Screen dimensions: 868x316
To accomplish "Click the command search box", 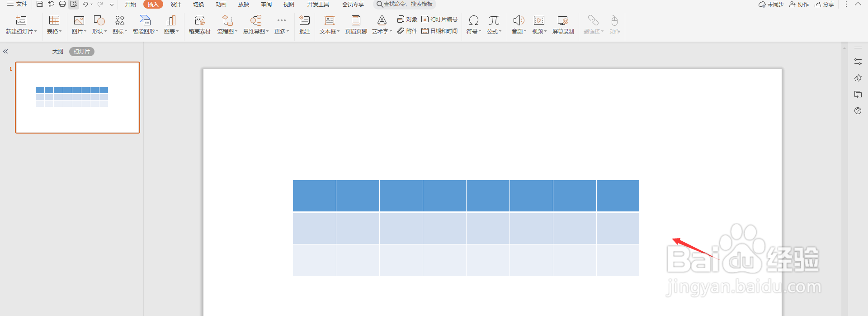I will (x=405, y=4).
